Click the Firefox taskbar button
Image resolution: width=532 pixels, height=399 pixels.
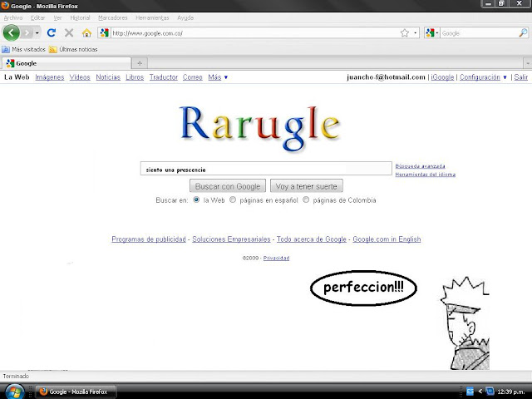click(76, 392)
